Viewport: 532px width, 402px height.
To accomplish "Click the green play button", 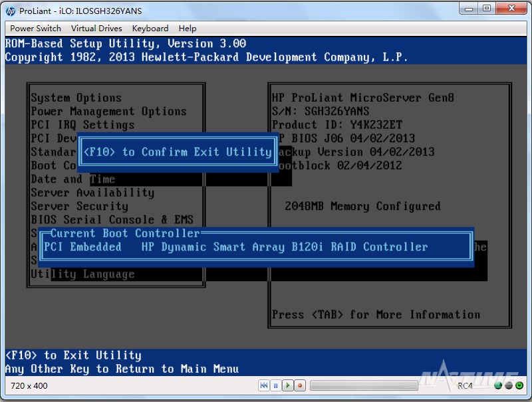I will click(288, 385).
